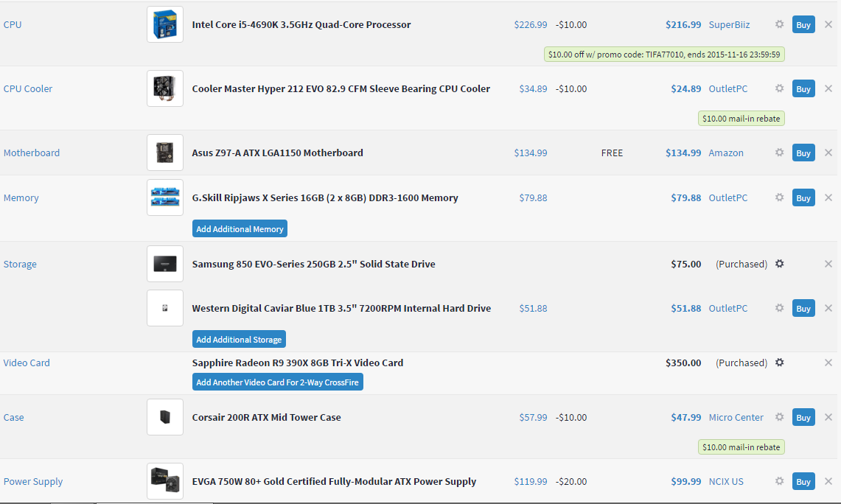Visit the SuperBiiz merchant link
The width and height of the screenshot is (841, 504).
[729, 24]
